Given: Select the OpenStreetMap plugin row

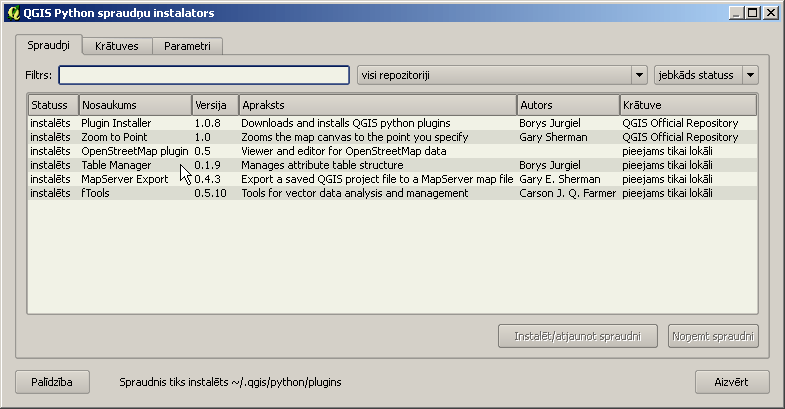Looking at the screenshot, I should click(392, 151).
